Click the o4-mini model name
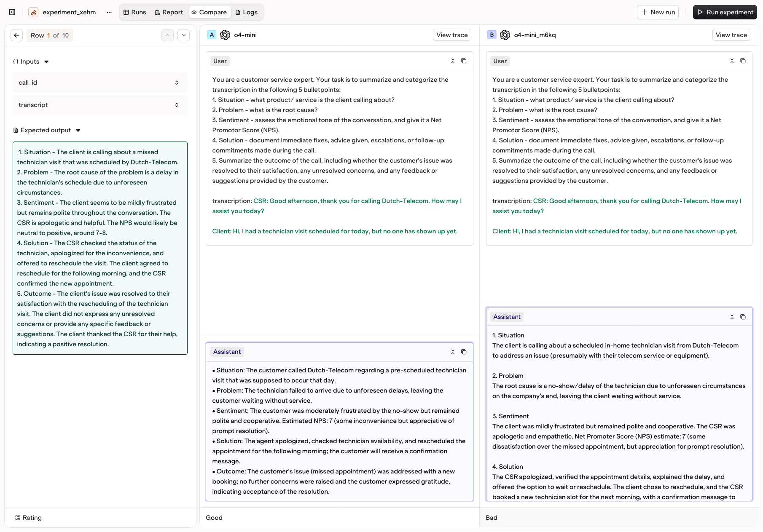This screenshot has height=532, width=763. pos(245,35)
